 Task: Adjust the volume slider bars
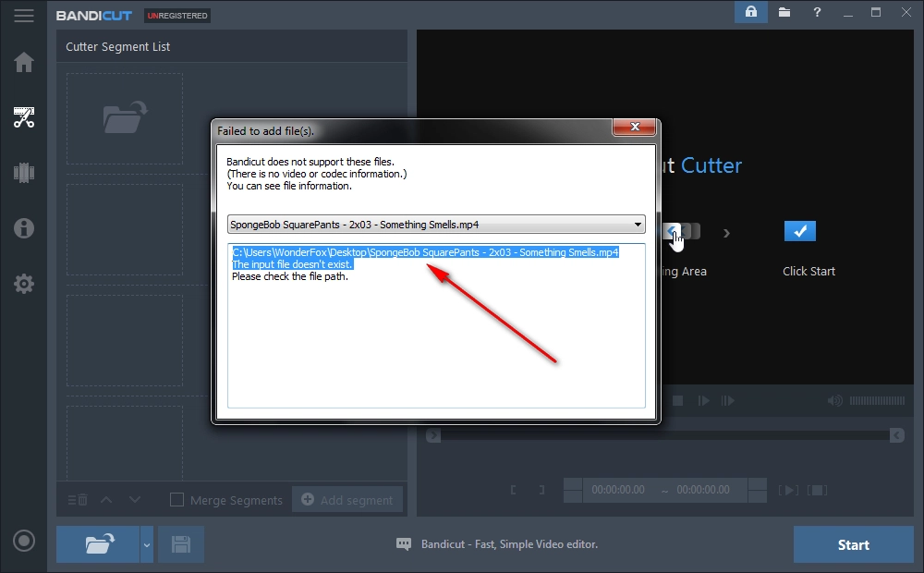click(877, 401)
